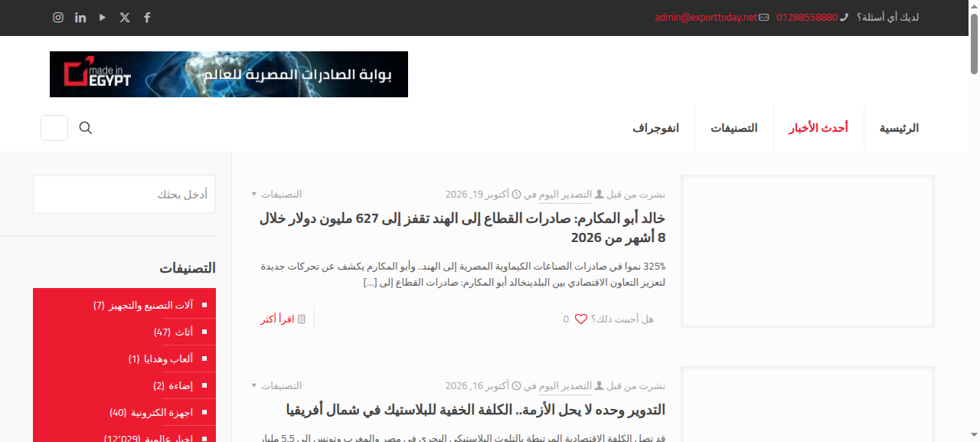The height and width of the screenshot is (442, 980).
Task: Open التصنيفات in the main navigation
Action: 734,128
